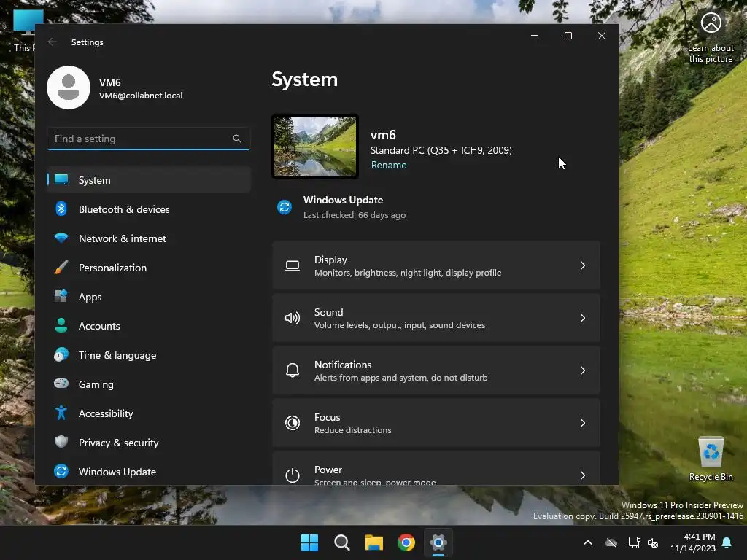Click the Rename link for vm6
Screen dimensions: 747x560
point(389,165)
